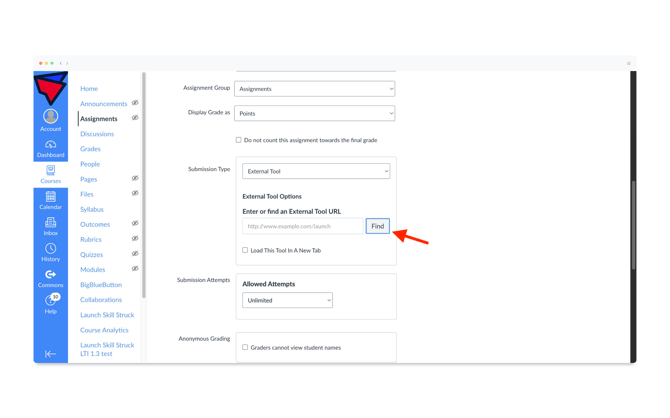The width and height of the screenshot is (670, 418).
Task: Open Home in course navigation
Action: click(89, 88)
